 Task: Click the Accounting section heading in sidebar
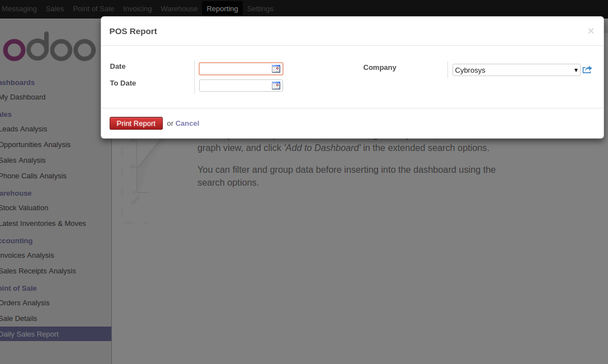coord(16,241)
